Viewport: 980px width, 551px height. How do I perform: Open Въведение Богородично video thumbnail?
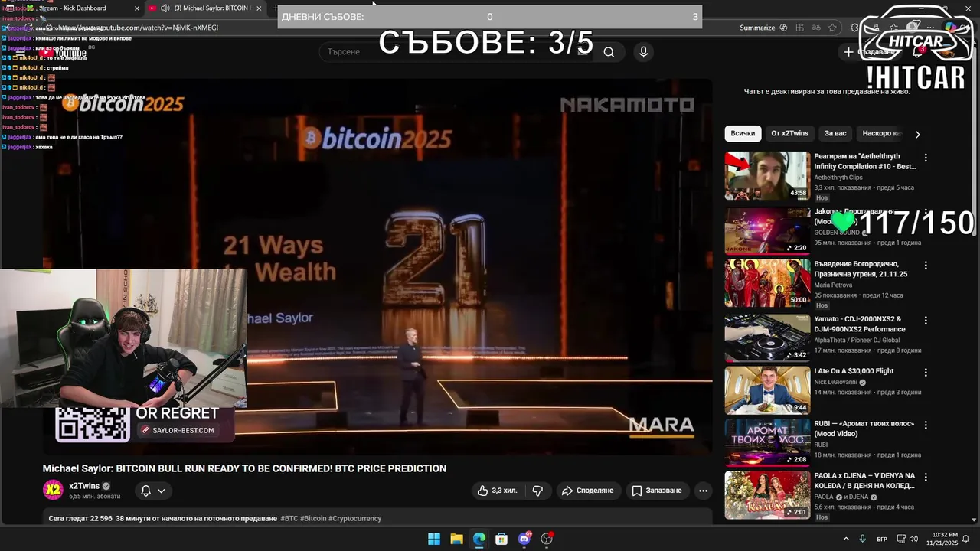coord(767,283)
